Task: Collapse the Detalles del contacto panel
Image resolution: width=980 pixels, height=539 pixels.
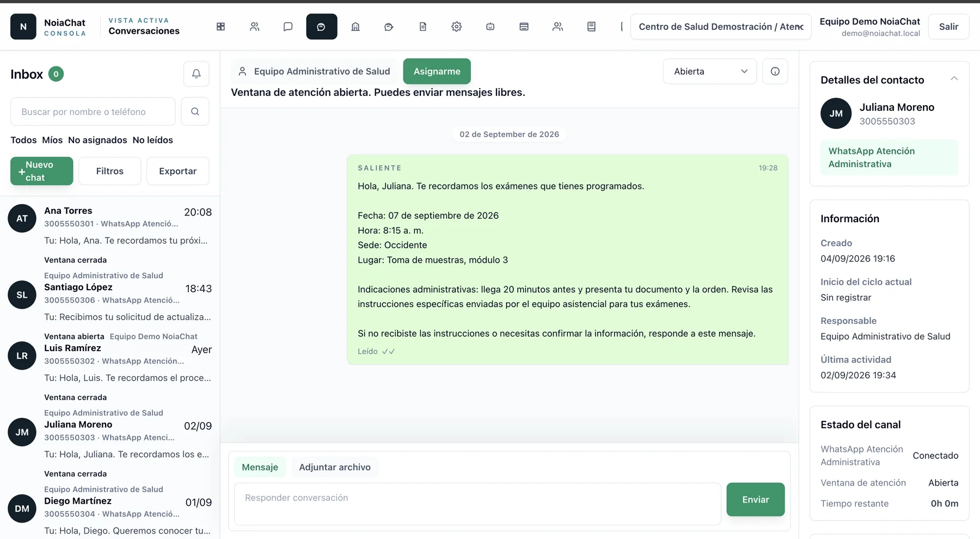Action: (x=954, y=79)
